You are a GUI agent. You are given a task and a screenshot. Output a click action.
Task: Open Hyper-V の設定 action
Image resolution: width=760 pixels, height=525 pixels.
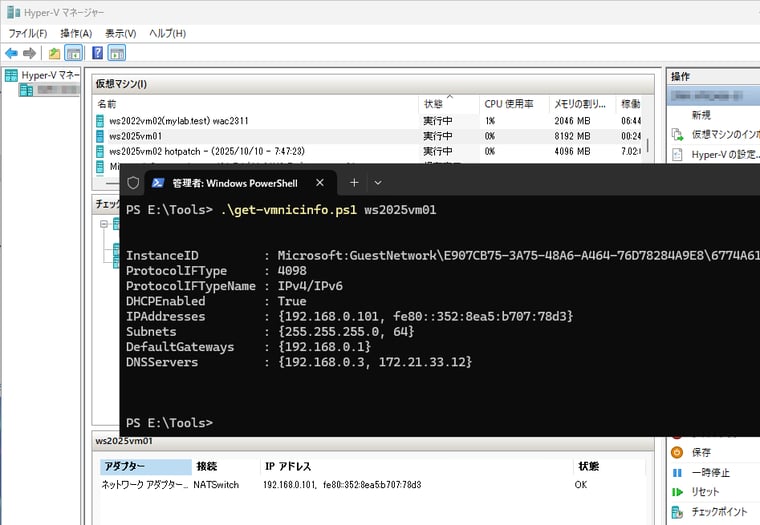(726, 155)
